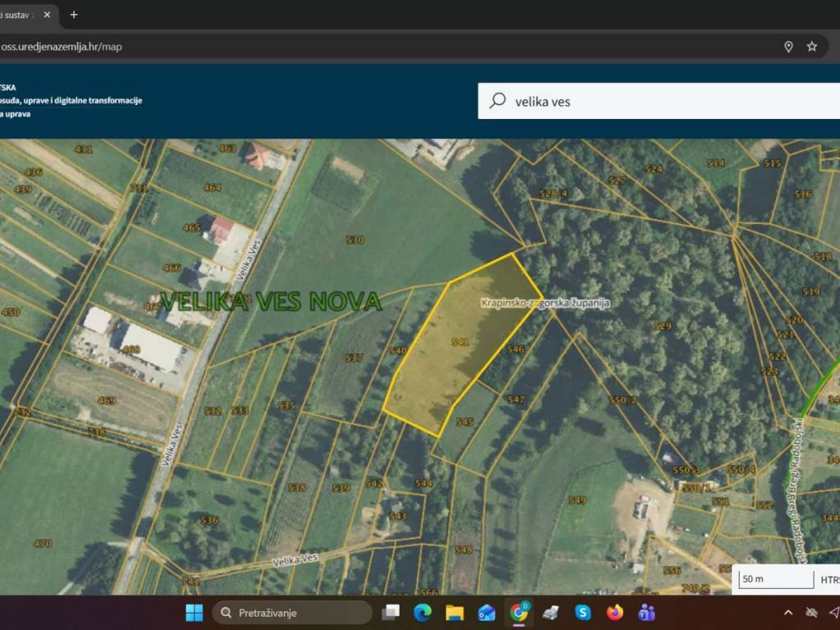This screenshot has height=630, width=840.
Task: Open the location permission icon in address bar
Action: [x=788, y=47]
